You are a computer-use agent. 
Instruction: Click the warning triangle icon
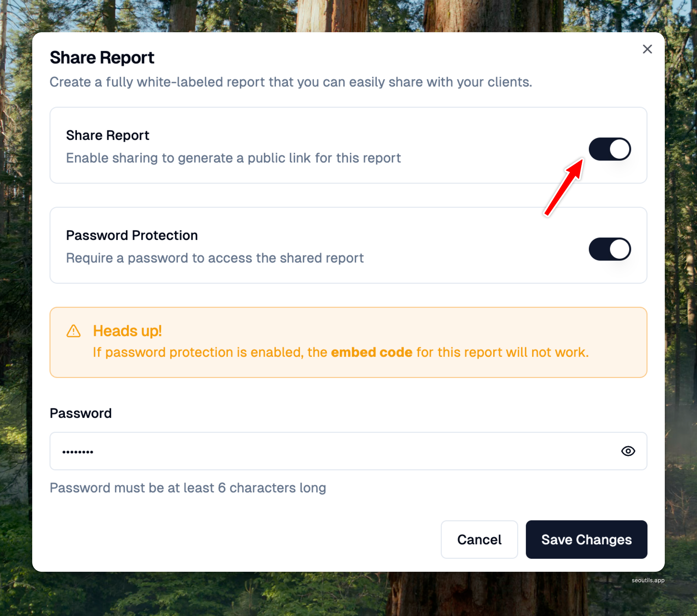[x=73, y=331]
